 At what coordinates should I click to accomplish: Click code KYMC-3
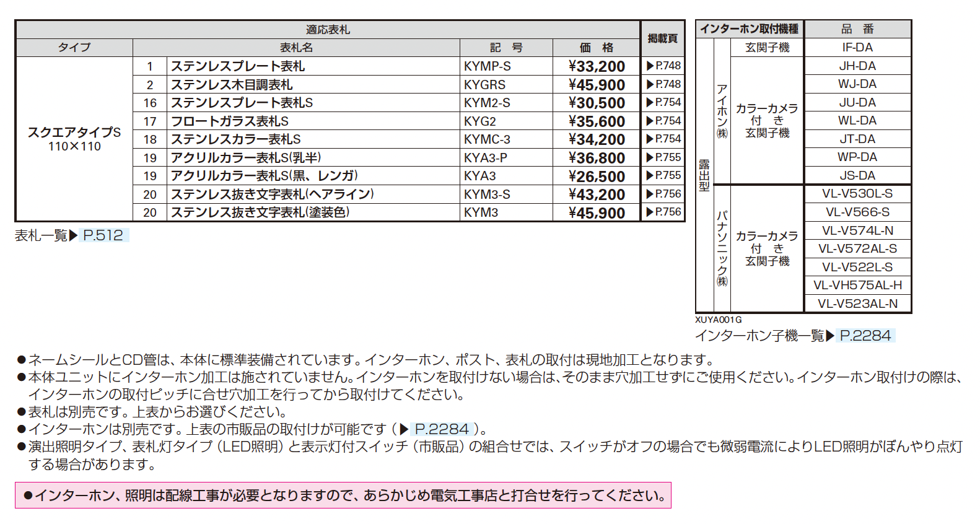(x=488, y=139)
